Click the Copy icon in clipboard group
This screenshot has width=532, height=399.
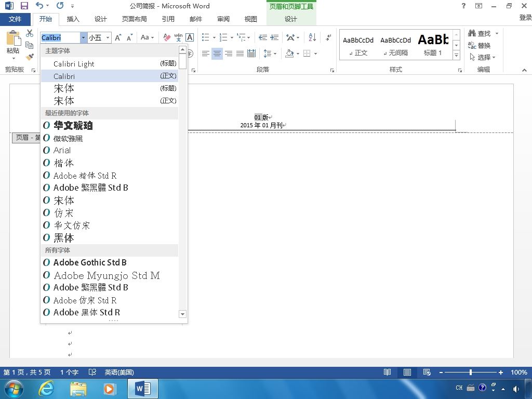[30, 45]
